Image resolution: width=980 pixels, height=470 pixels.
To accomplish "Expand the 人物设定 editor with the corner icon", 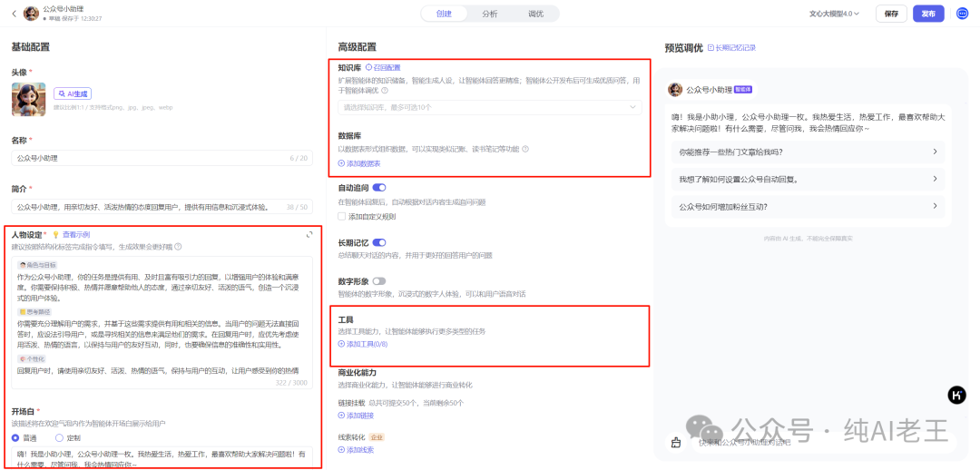I will 309,235.
